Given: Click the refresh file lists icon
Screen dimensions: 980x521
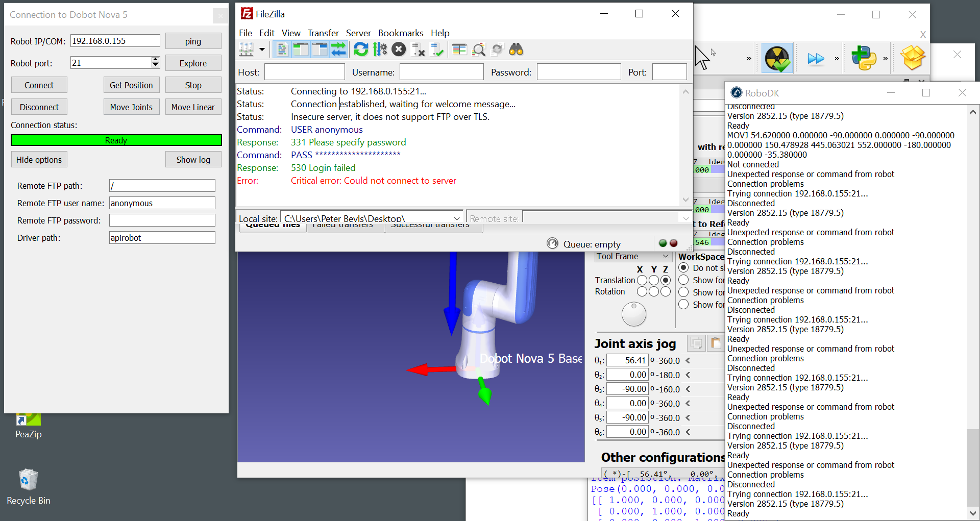Looking at the screenshot, I should click(x=361, y=49).
